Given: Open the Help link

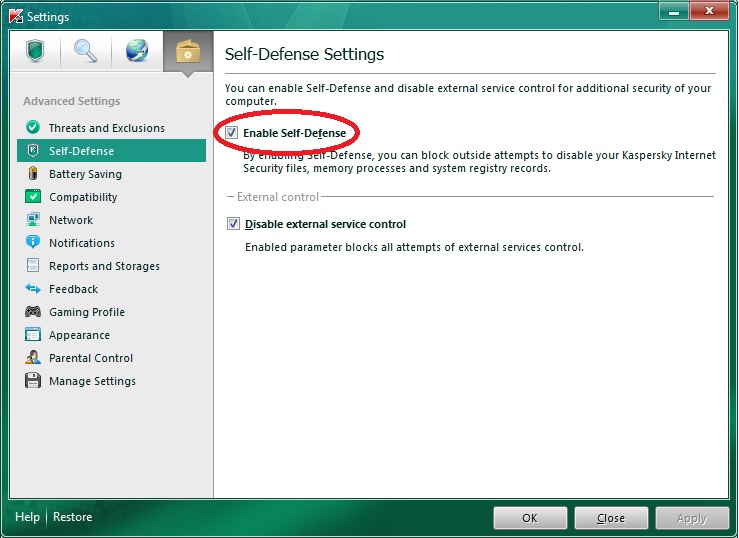Looking at the screenshot, I should coord(27,517).
